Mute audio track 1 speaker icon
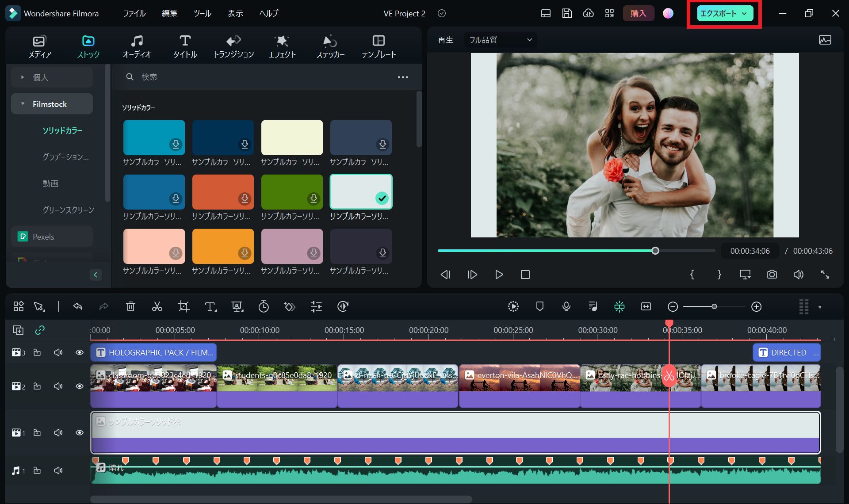849x504 pixels. [58, 470]
